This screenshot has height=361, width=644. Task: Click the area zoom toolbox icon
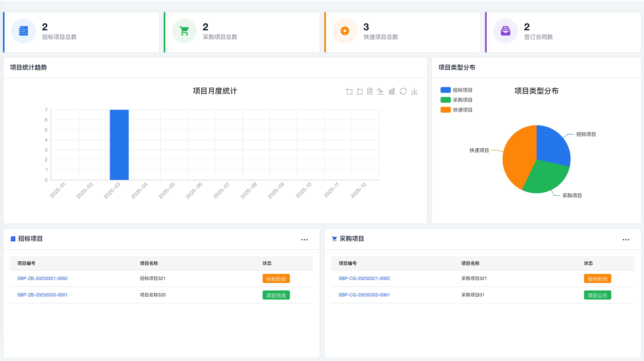point(349,91)
